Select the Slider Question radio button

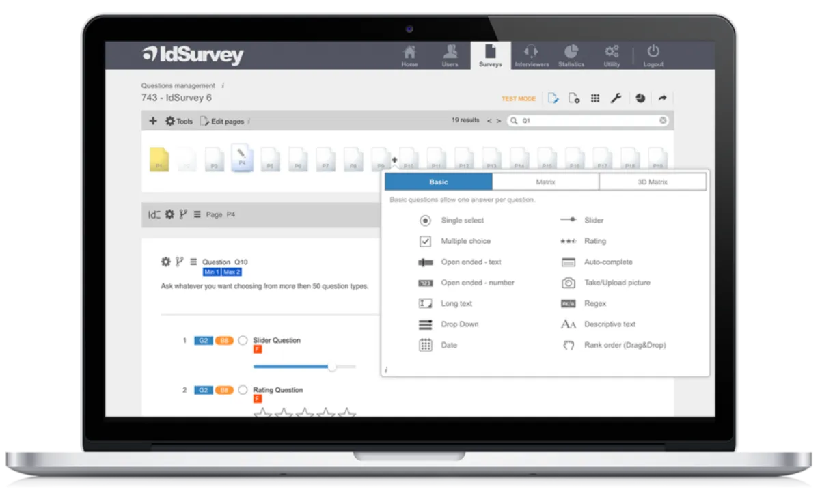243,340
